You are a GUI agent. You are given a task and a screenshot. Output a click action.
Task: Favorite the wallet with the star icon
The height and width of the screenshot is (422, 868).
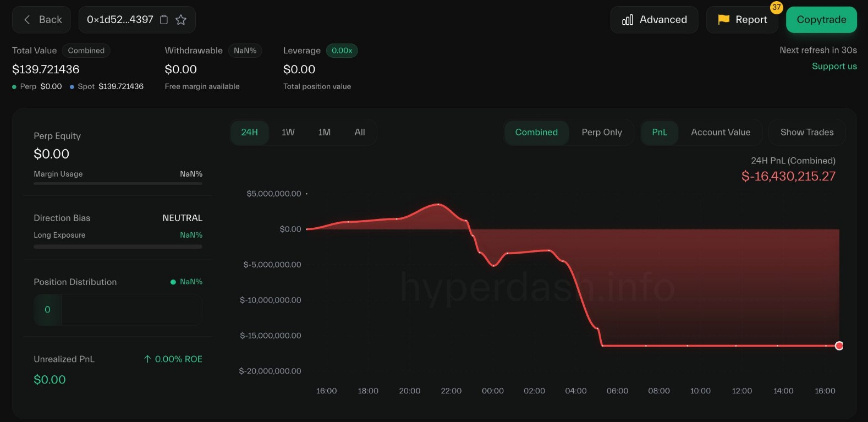[x=181, y=20]
